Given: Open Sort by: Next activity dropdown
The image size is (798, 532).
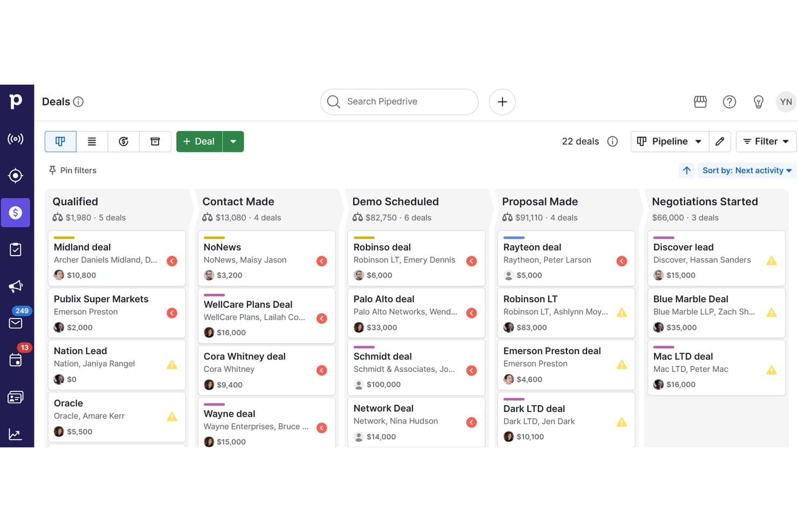Looking at the screenshot, I should coord(747,170).
